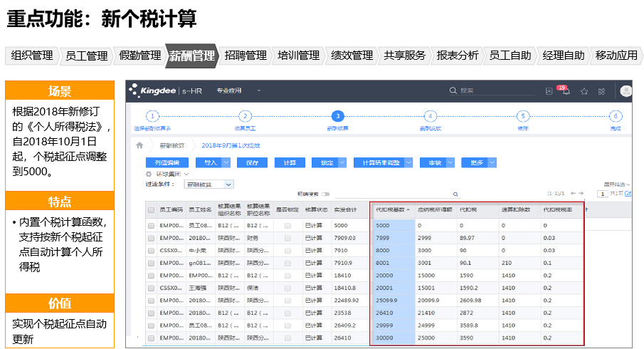Open the messages icon beside the bell
The height and width of the screenshot is (349, 644).
pyautogui.click(x=549, y=91)
